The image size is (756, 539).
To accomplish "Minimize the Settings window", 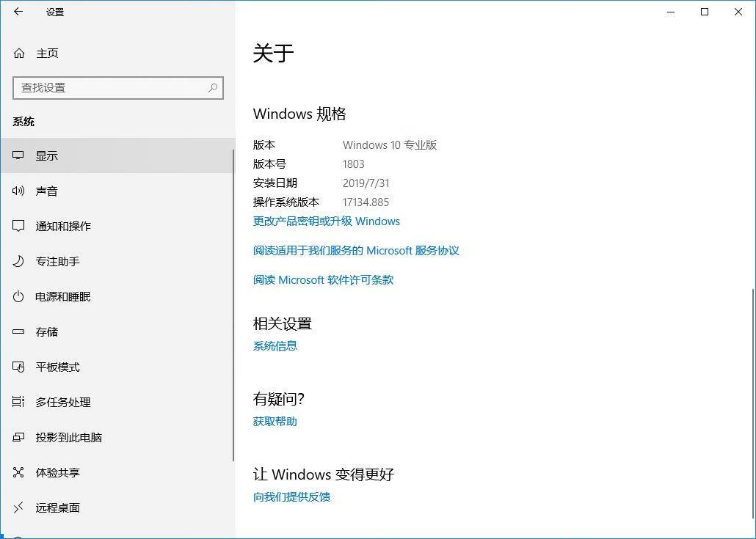I will coord(671,12).
